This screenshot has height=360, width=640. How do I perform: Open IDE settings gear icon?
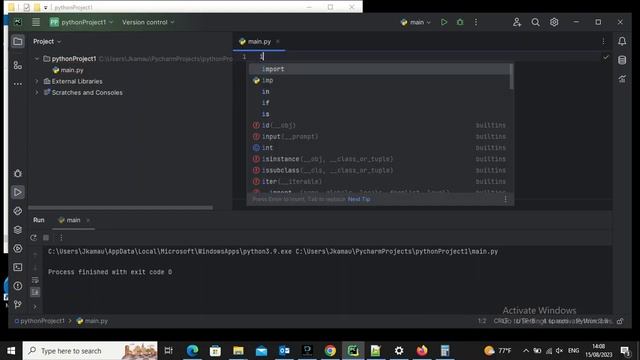pyautogui.click(x=554, y=22)
